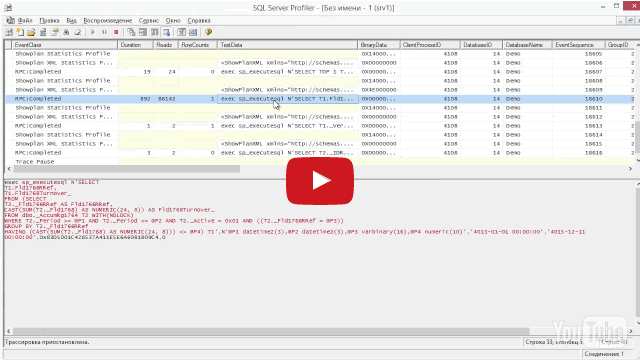
Task: Toggle the Auto Scroll window icon
Action: click(x=167, y=32)
